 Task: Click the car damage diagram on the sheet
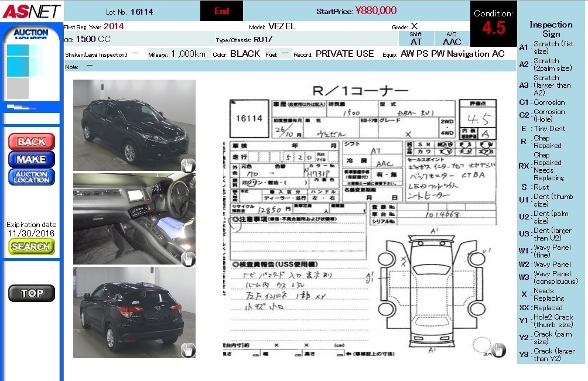click(434, 290)
